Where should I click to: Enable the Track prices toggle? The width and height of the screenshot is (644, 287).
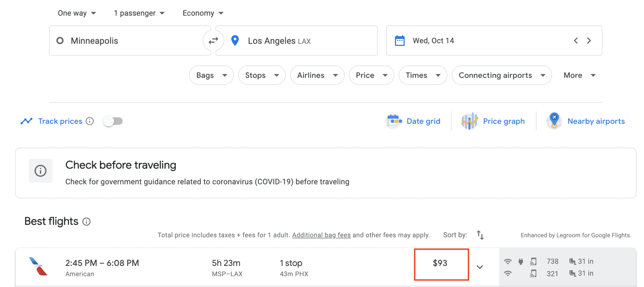point(113,121)
